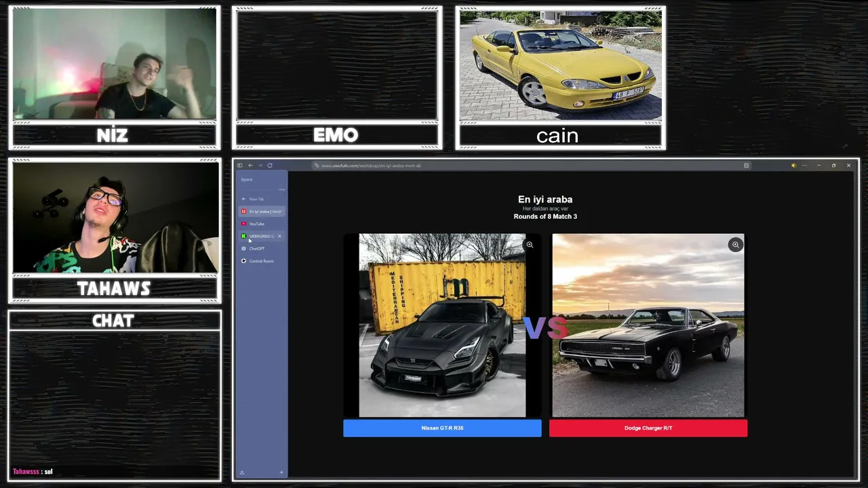Click the browser forward arrow
868x488 pixels.
point(260,165)
